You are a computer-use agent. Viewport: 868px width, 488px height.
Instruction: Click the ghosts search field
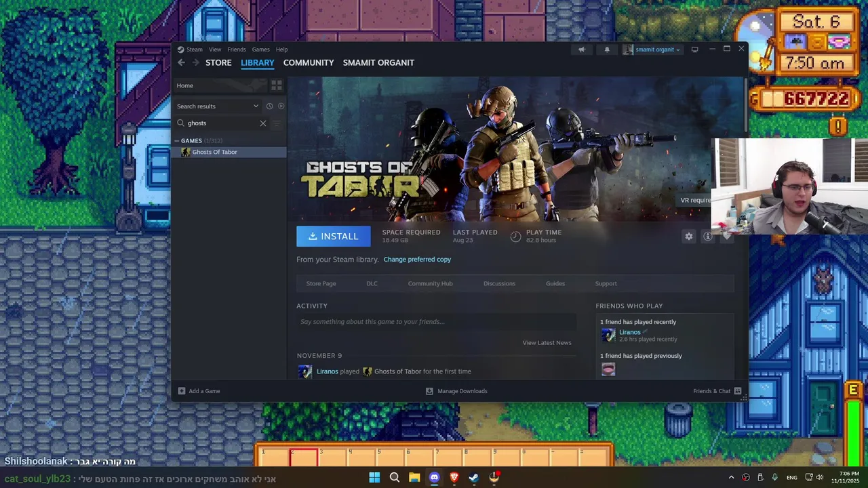click(x=222, y=123)
